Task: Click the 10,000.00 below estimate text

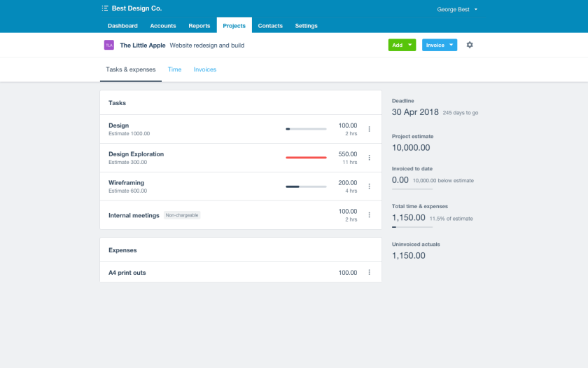Action: click(x=443, y=181)
